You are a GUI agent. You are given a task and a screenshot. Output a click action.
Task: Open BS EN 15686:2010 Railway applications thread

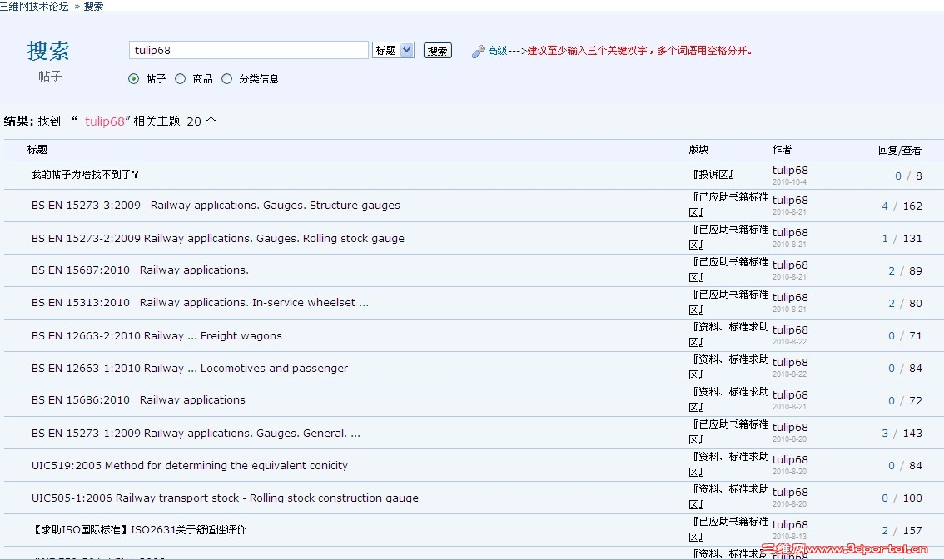(x=138, y=400)
